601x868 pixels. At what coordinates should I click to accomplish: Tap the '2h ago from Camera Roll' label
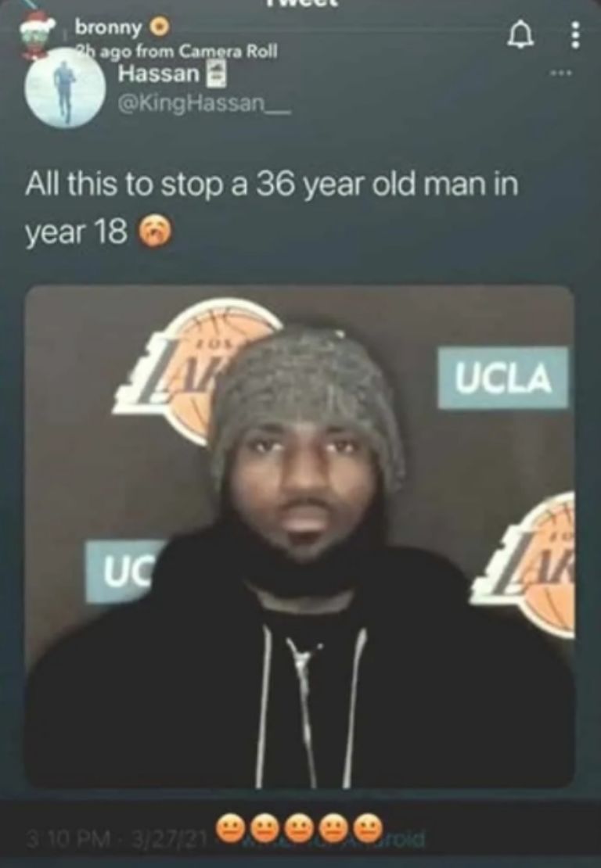[178, 52]
